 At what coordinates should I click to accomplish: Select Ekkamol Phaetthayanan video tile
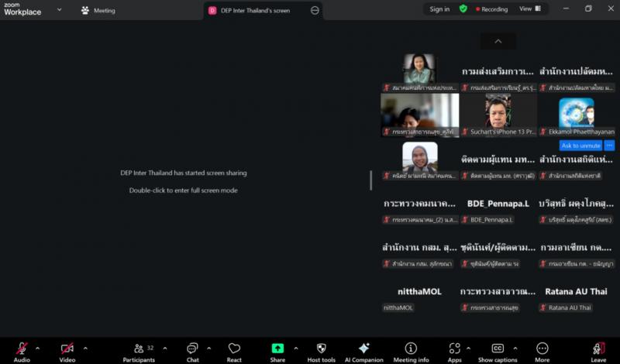click(x=577, y=115)
